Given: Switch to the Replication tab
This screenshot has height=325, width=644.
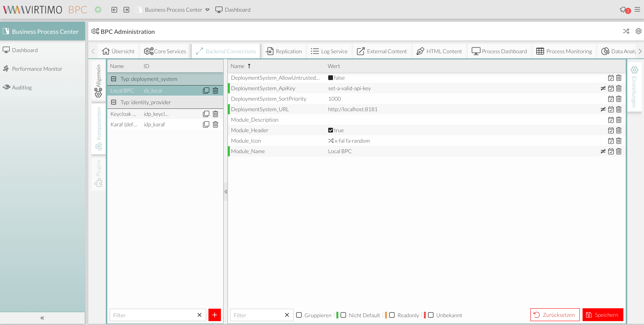Looking at the screenshot, I should [284, 51].
